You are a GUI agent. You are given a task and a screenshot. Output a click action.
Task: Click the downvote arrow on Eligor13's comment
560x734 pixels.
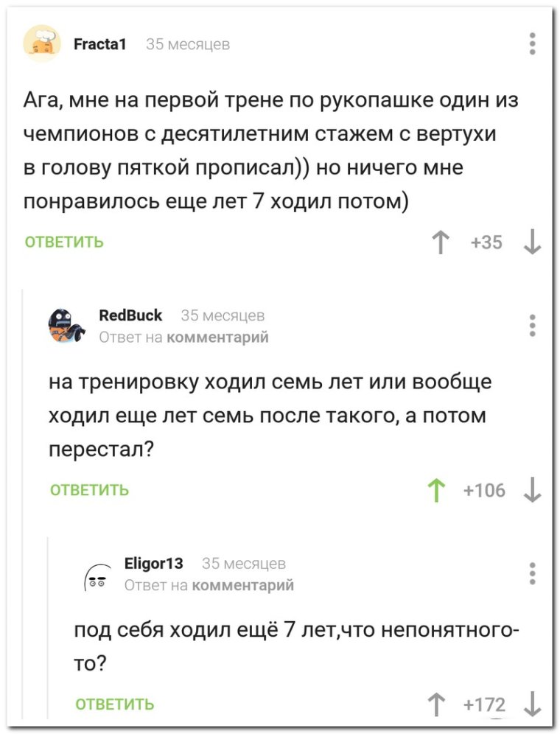click(532, 702)
